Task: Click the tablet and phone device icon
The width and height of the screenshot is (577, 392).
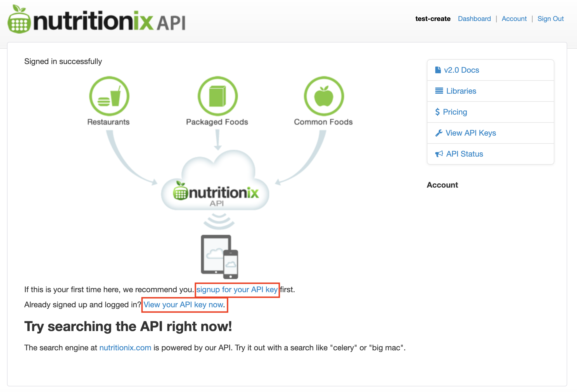Action: click(x=219, y=257)
